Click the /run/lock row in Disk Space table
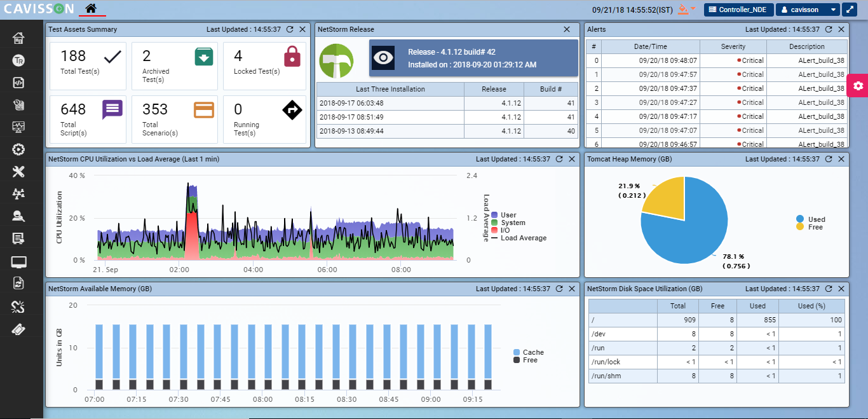Image resolution: width=868 pixels, height=419 pixels. (716, 362)
